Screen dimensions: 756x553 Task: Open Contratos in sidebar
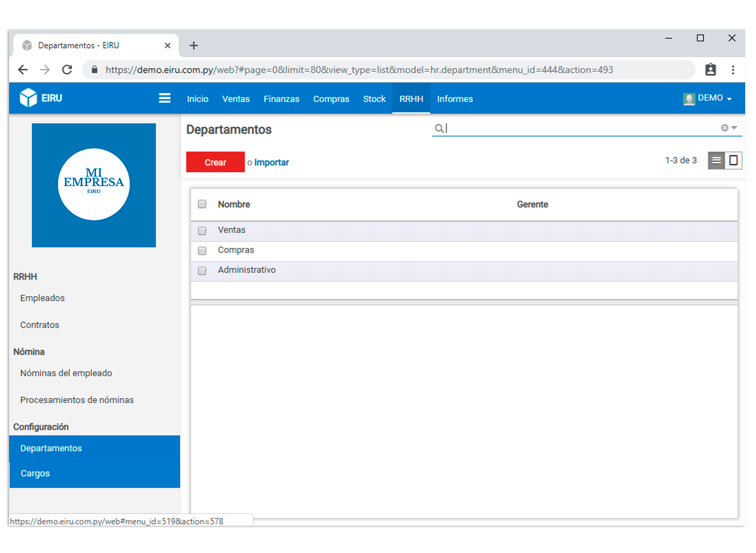click(x=40, y=324)
